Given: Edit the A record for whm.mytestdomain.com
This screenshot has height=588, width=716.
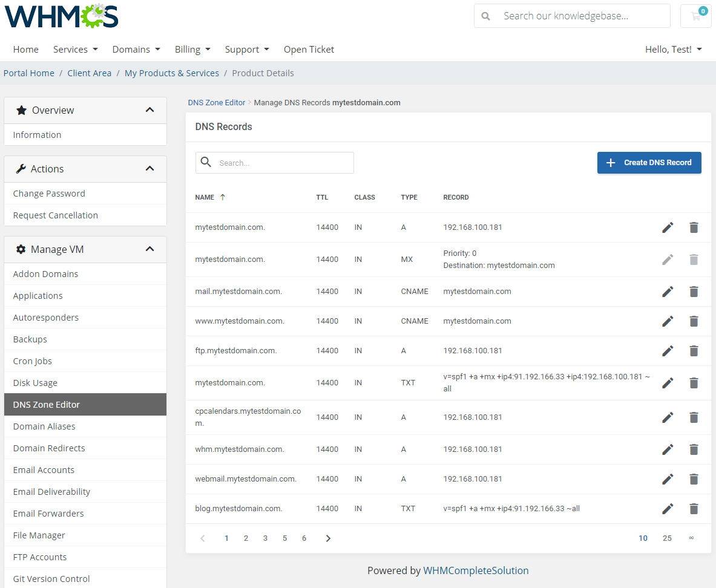Looking at the screenshot, I should [x=668, y=449].
